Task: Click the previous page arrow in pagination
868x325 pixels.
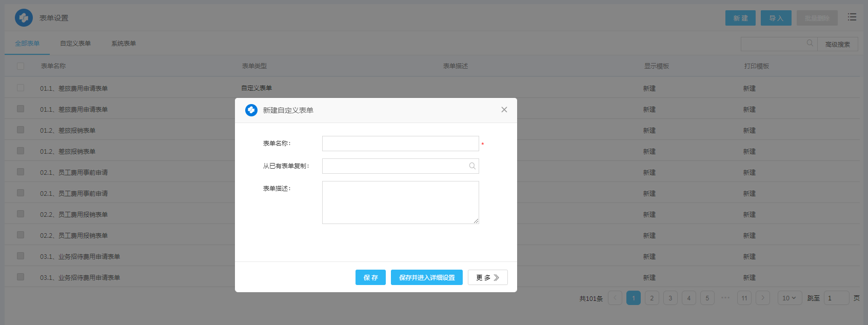Action: click(615, 298)
